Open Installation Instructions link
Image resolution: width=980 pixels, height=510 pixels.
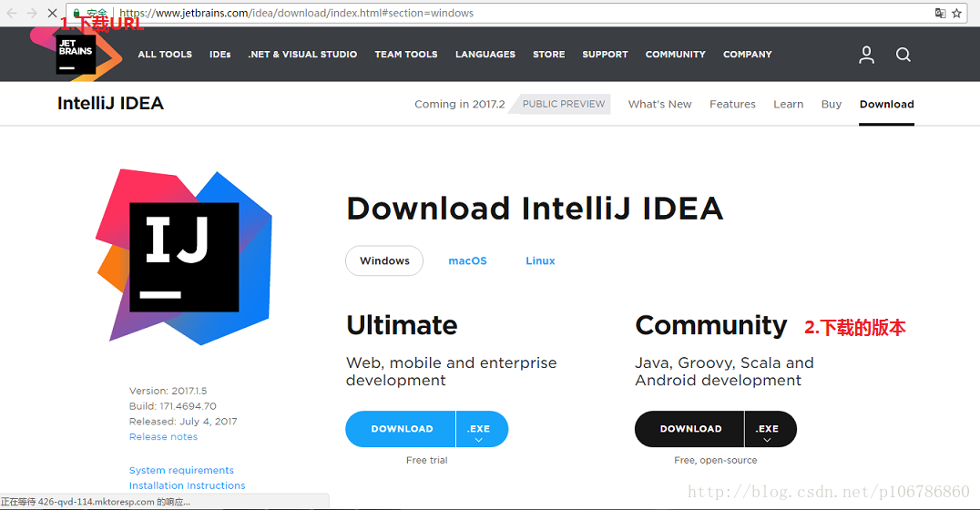pyautogui.click(x=187, y=485)
